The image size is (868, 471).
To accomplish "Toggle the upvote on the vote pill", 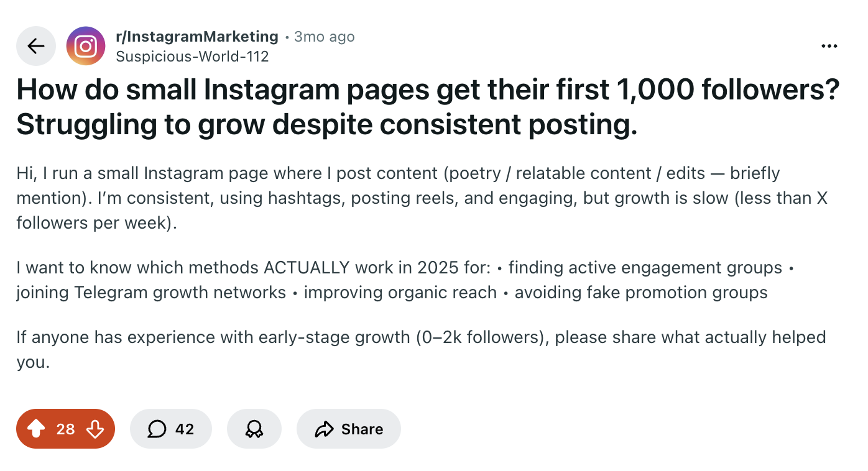I will tap(37, 429).
